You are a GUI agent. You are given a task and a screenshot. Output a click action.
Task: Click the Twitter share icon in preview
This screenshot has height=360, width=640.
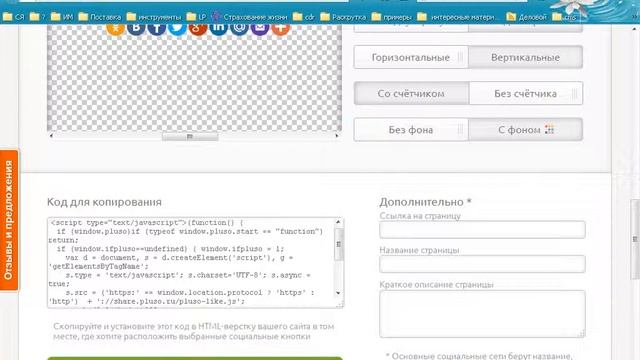click(x=177, y=28)
